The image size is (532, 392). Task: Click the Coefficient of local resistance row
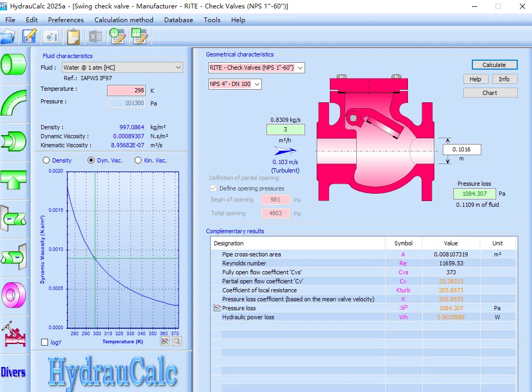[x=363, y=290]
